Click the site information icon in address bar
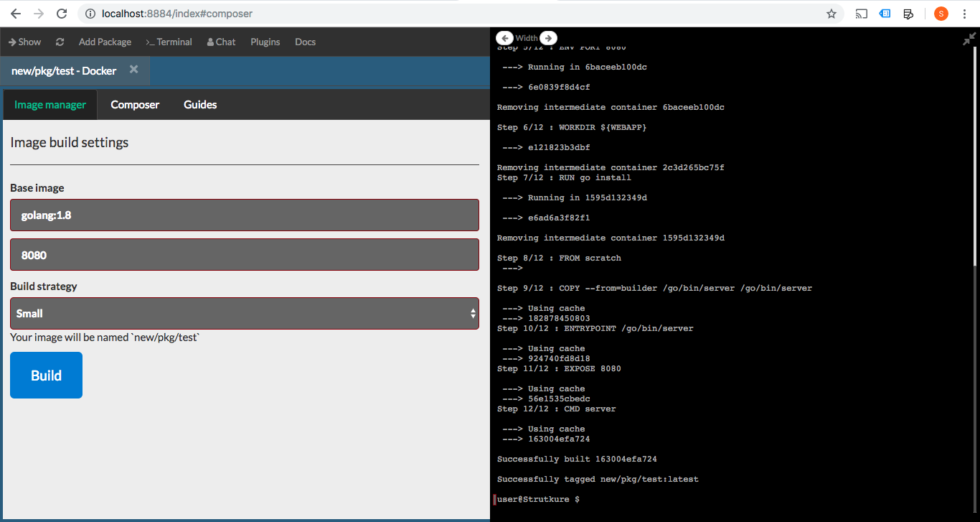The height and width of the screenshot is (522, 980). tap(90, 14)
